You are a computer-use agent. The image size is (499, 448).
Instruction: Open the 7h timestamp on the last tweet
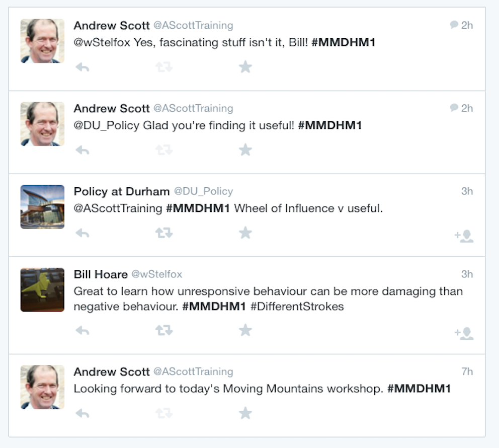(x=467, y=371)
